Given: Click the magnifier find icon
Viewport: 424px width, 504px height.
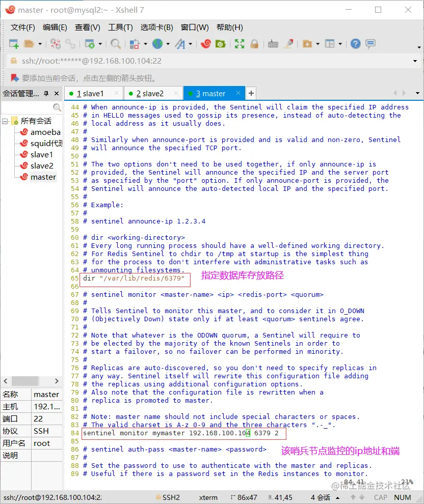Looking at the screenshot, I should click(x=116, y=44).
